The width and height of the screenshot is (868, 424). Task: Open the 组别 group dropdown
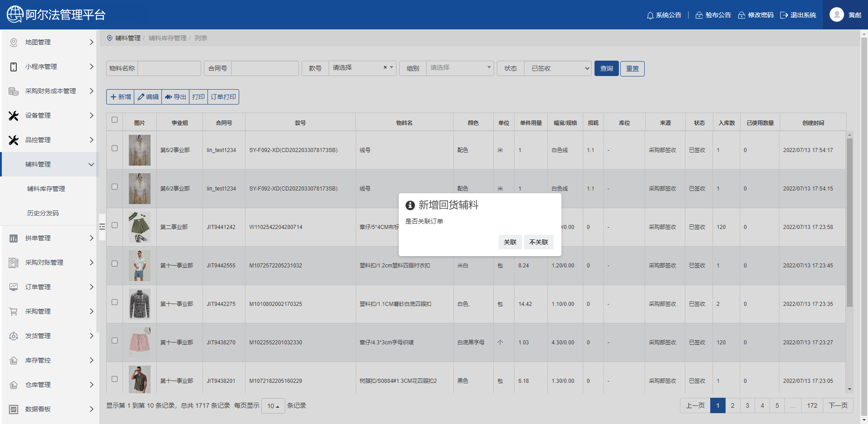[459, 68]
